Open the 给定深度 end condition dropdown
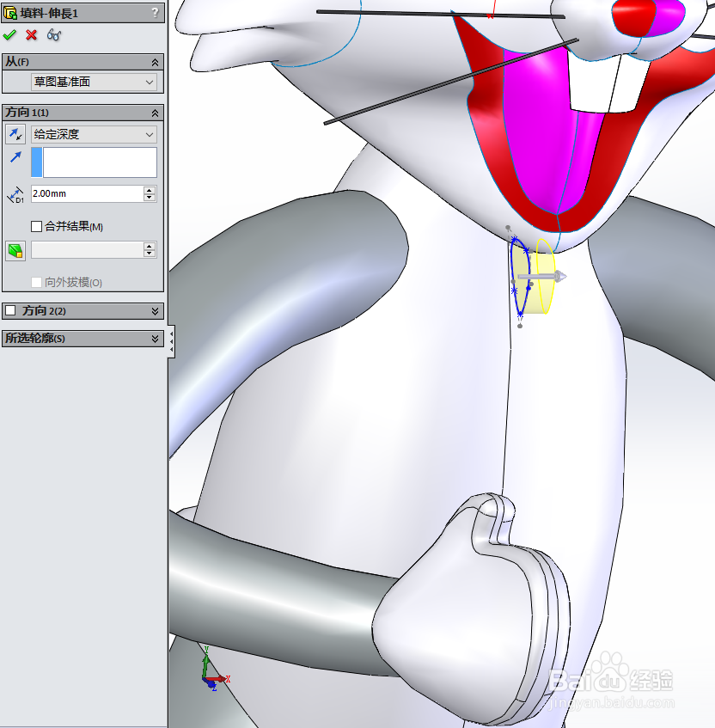 (95, 135)
